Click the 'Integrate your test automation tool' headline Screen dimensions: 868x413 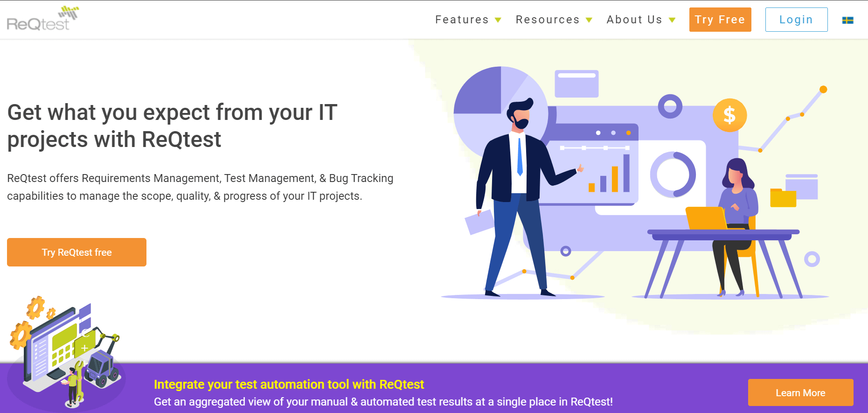pyautogui.click(x=289, y=384)
